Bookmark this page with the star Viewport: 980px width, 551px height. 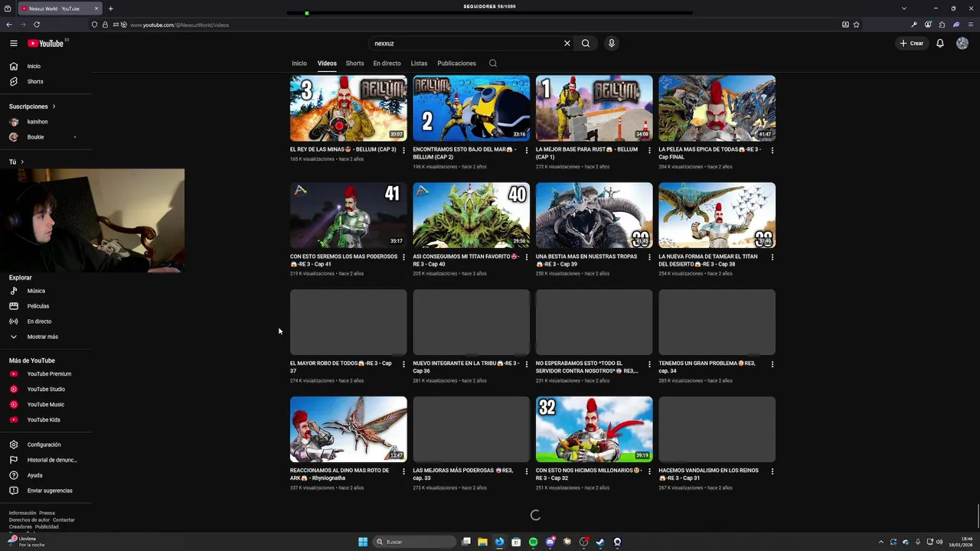(x=856, y=24)
